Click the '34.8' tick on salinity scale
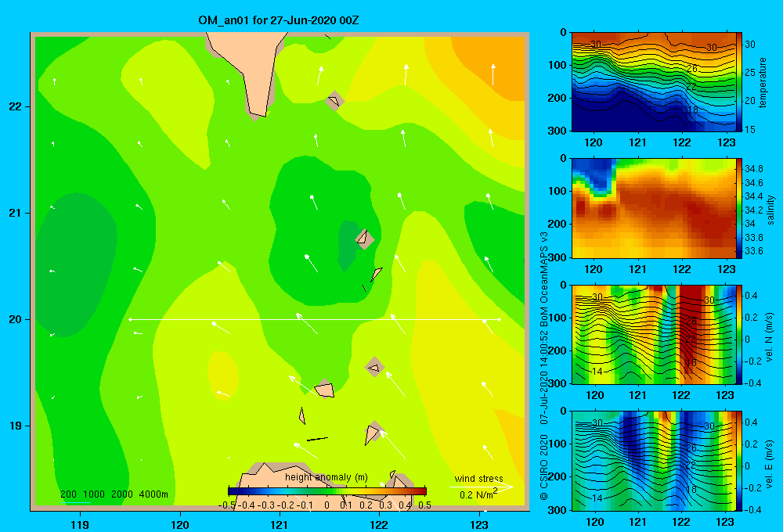This screenshot has width=783, height=532. (x=753, y=169)
